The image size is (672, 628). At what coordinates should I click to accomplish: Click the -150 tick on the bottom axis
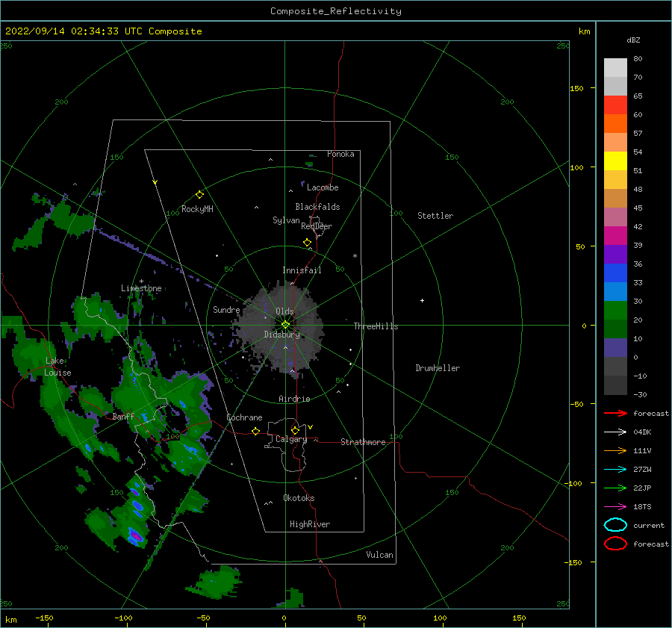[44, 618]
